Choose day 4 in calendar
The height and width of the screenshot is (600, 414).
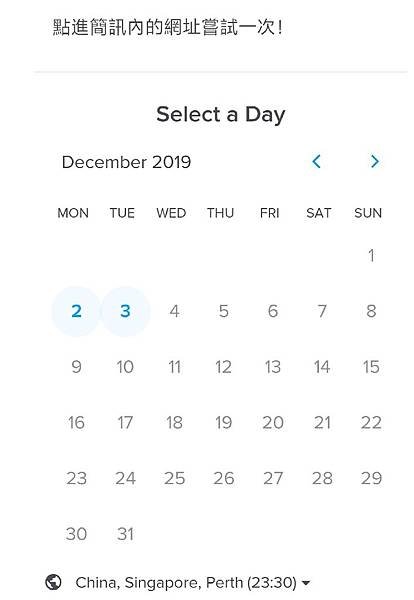(x=174, y=311)
